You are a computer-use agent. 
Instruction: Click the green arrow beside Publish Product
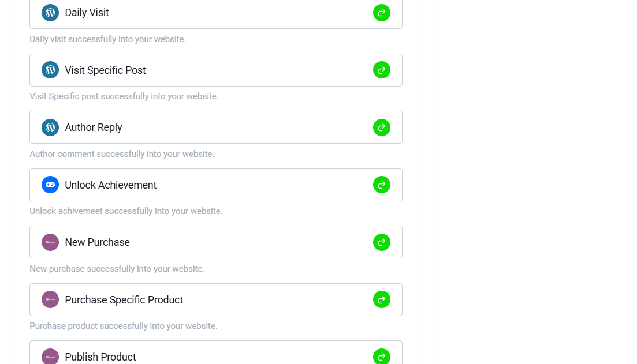click(382, 357)
